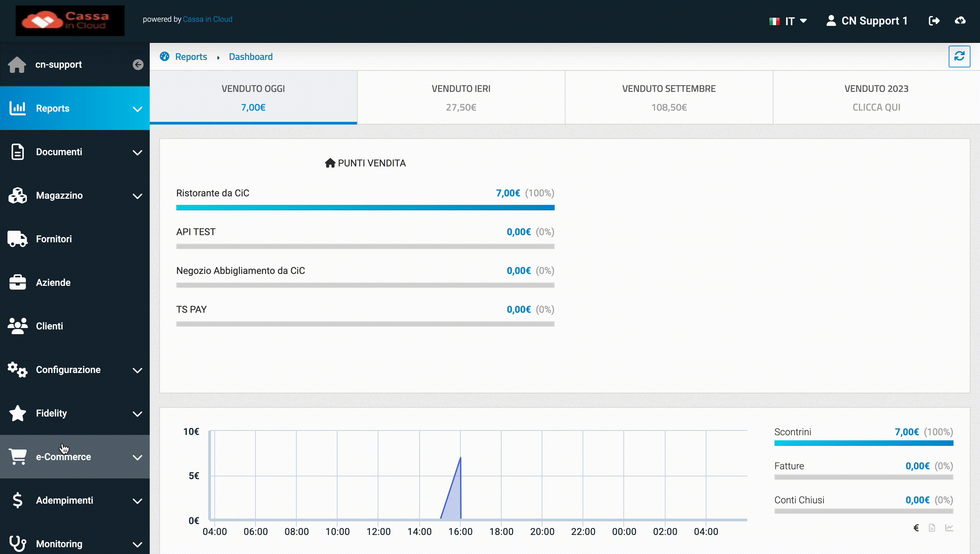980x554 pixels.
Task: Switch chart to document count view
Action: coord(932,528)
